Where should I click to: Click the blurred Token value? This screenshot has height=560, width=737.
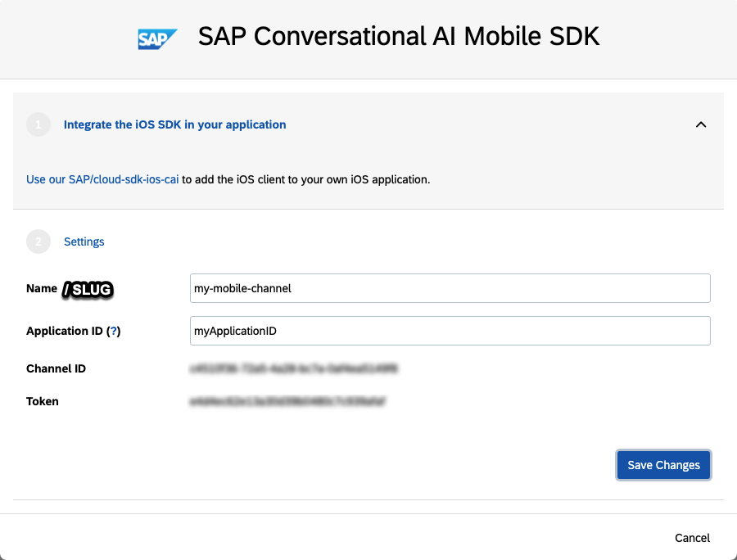pos(287,401)
